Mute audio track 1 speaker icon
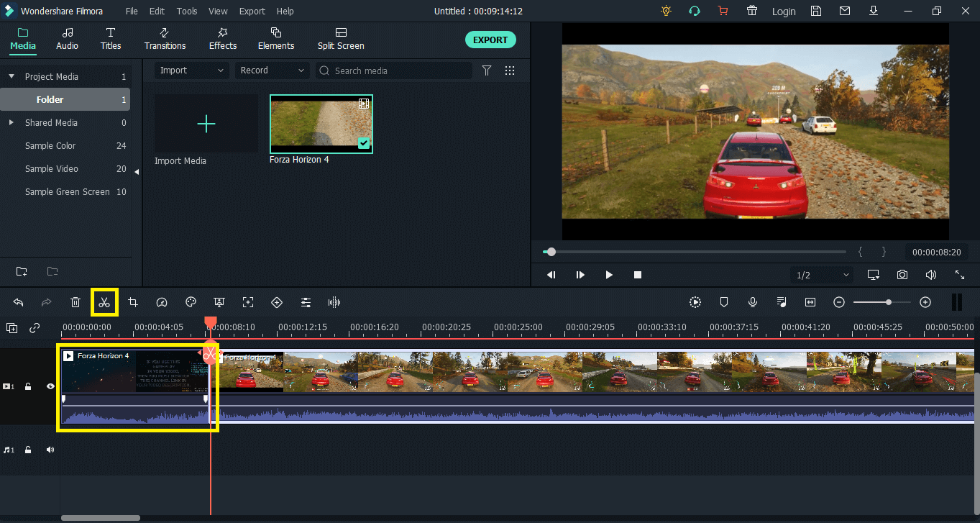This screenshot has height=523, width=980. coord(50,450)
